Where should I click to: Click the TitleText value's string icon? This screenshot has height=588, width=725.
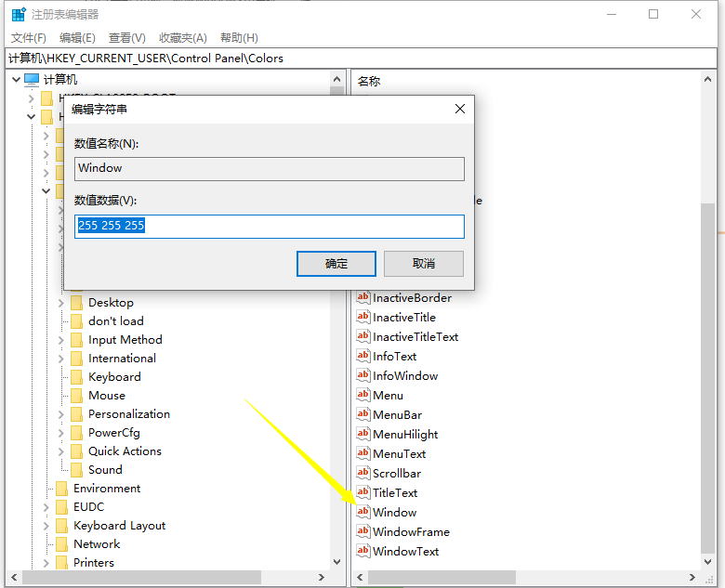pyautogui.click(x=363, y=492)
